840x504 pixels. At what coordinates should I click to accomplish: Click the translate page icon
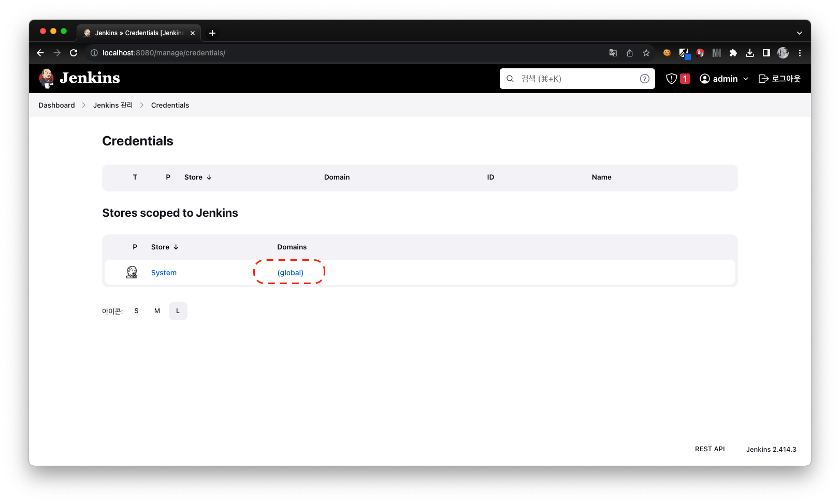613,53
